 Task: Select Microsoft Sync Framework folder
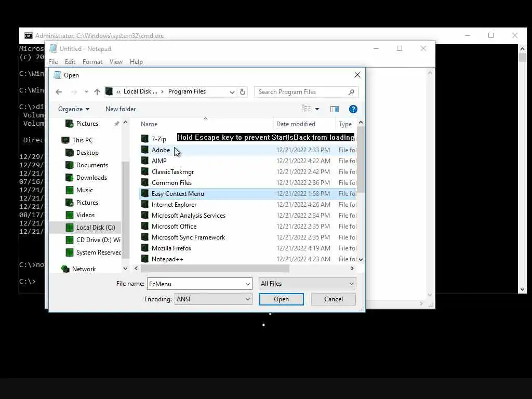pyautogui.click(x=188, y=237)
